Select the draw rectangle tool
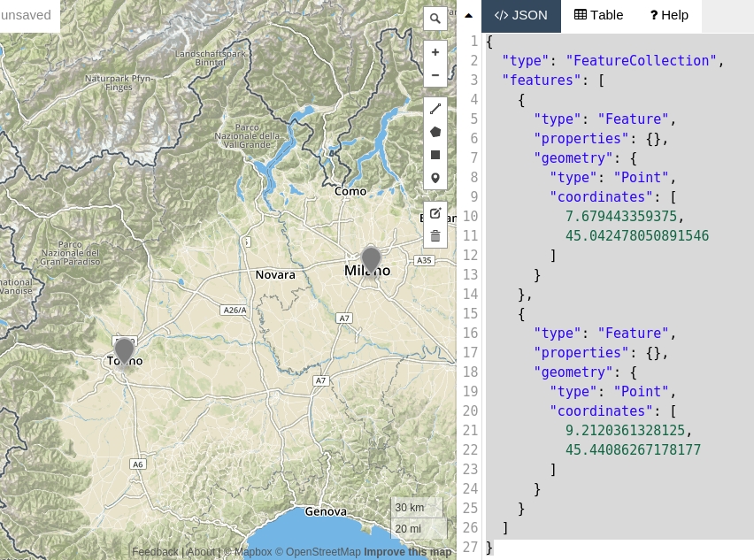The image size is (754, 560). (435, 155)
